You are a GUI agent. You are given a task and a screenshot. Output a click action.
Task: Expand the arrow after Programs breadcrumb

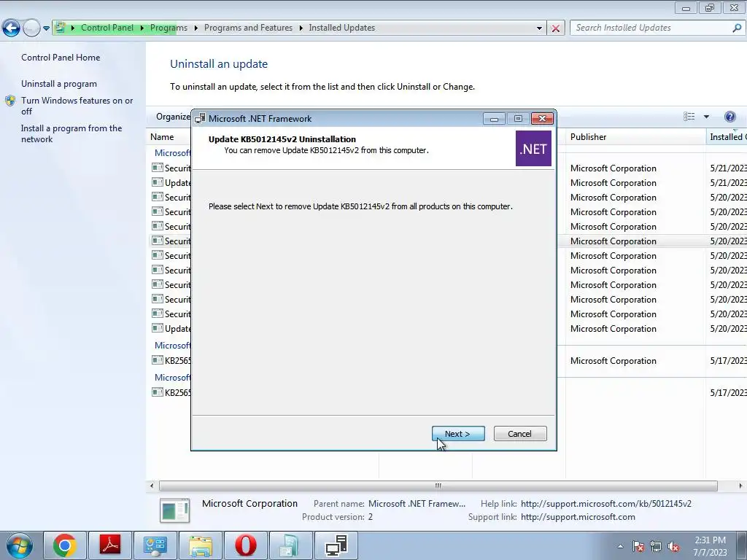pos(196,28)
